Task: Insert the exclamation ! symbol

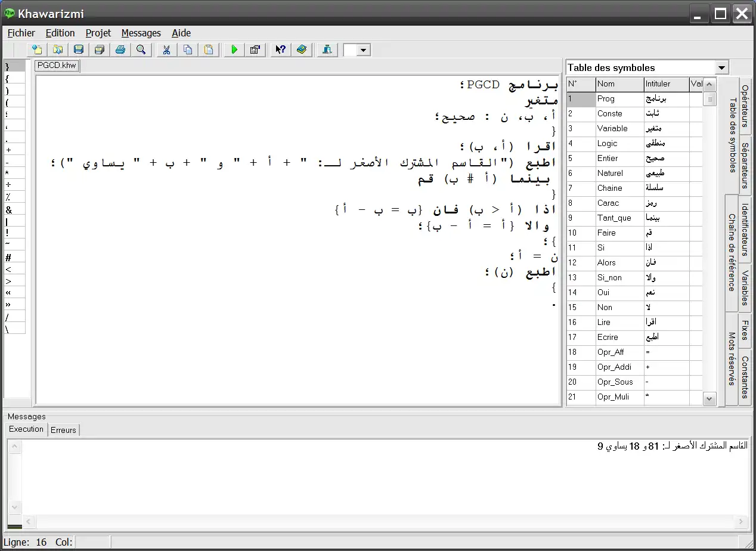Action: tap(14, 233)
